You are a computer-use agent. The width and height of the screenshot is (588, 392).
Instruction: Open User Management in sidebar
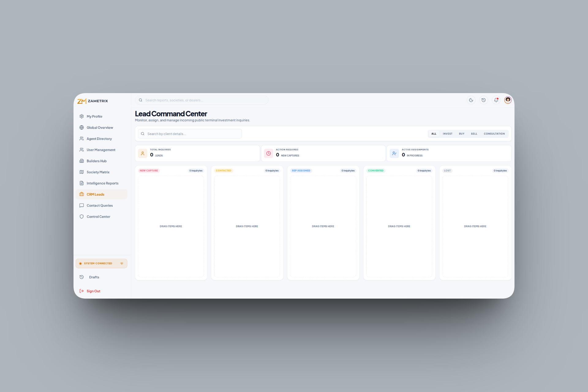click(101, 150)
